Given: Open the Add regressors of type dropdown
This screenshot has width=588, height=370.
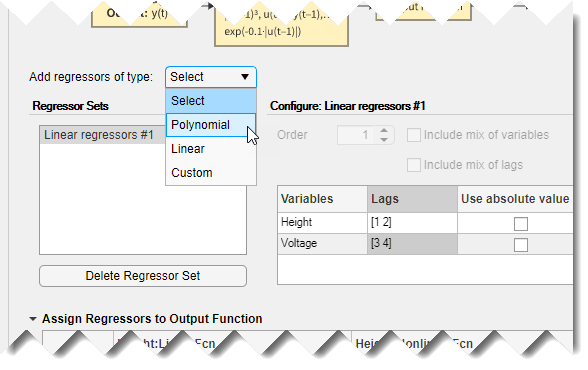Looking at the screenshot, I should tap(211, 77).
